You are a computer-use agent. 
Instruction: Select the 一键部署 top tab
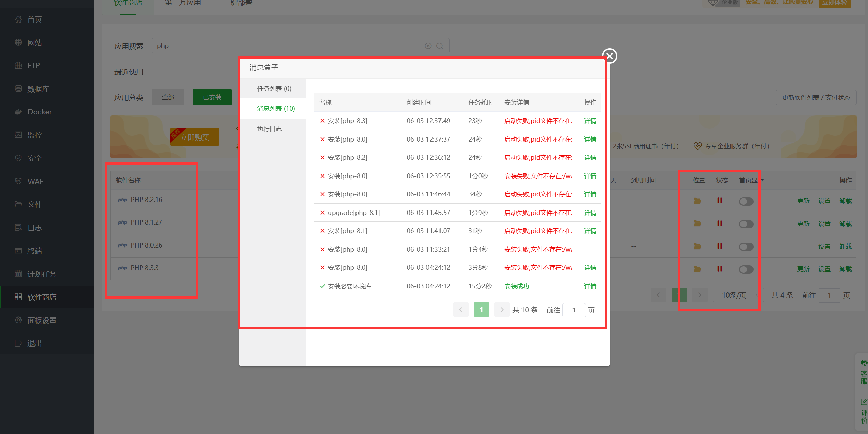tap(238, 3)
